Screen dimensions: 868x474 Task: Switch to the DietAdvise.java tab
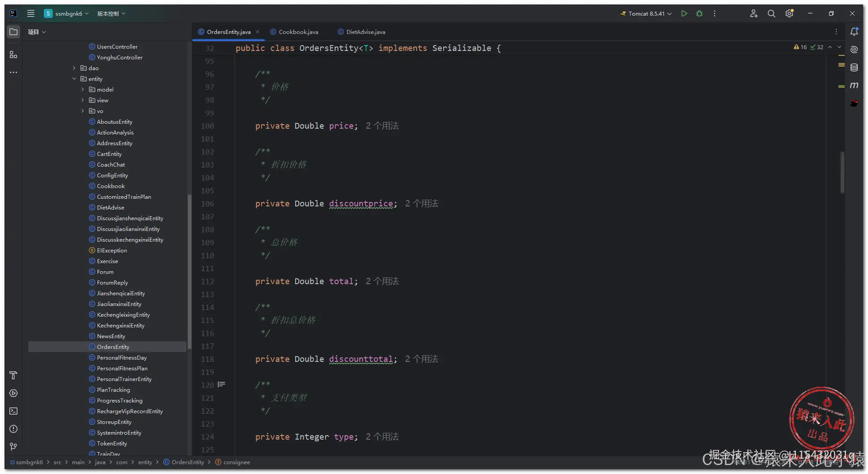361,32
